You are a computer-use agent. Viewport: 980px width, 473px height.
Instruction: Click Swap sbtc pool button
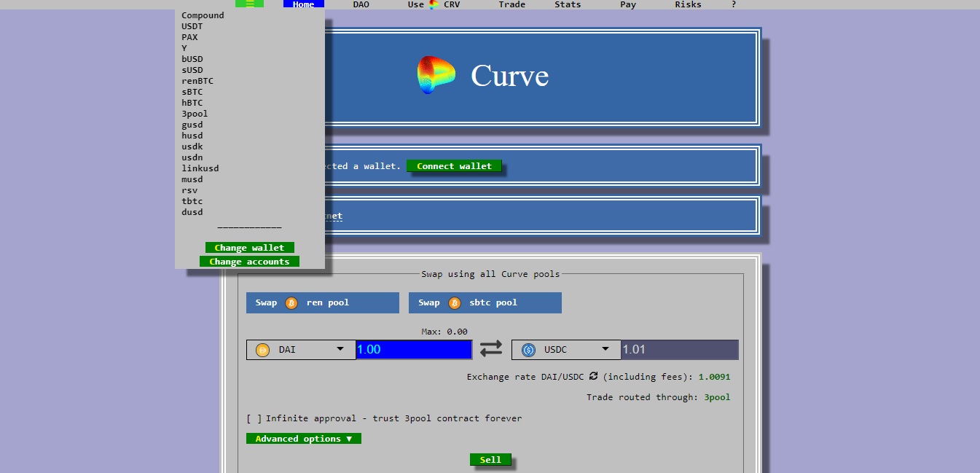(485, 303)
